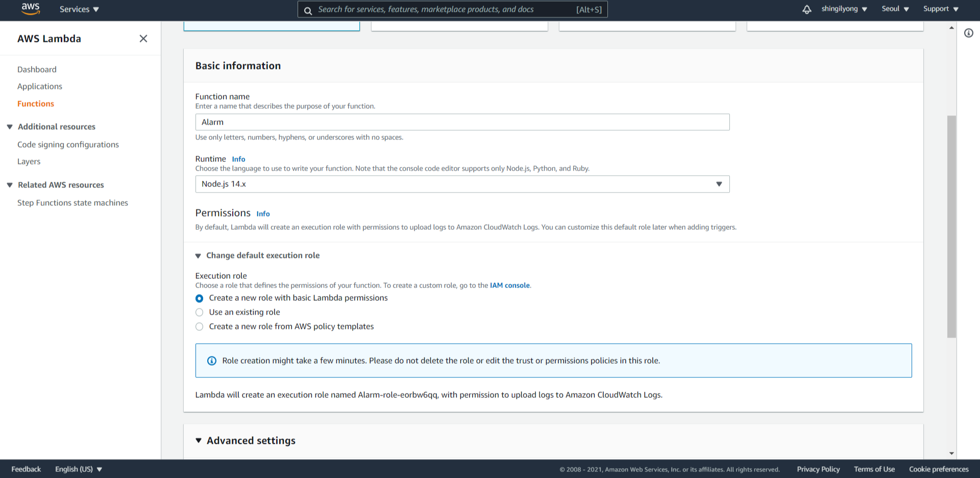This screenshot has height=478, width=980.
Task: Go to Applications in sidebar
Action: (x=40, y=86)
